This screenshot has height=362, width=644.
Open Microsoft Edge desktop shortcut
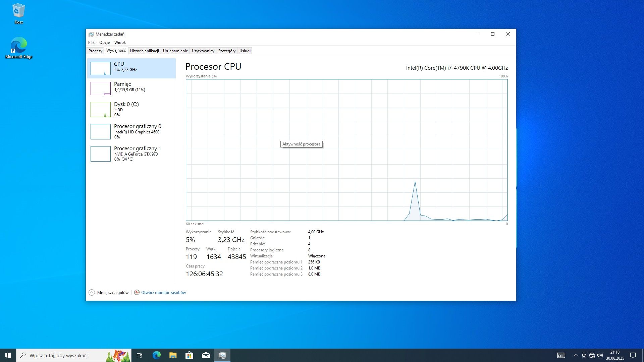[x=18, y=48]
